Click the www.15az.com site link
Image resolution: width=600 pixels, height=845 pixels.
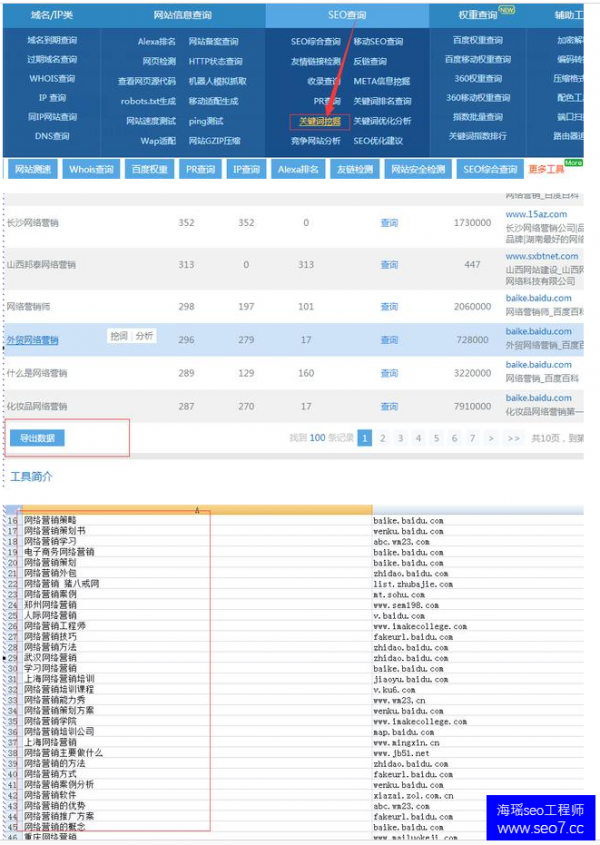coord(535,215)
